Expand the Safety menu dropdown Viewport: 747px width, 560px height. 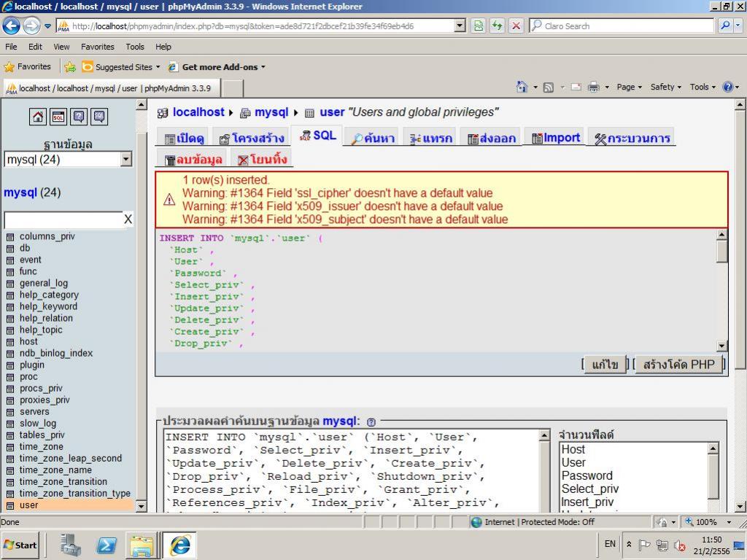click(665, 87)
